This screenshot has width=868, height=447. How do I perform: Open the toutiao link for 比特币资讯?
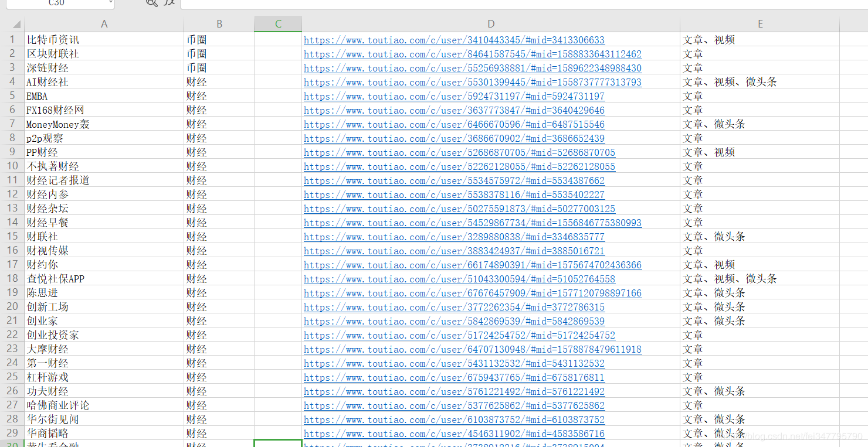pyautogui.click(x=454, y=40)
